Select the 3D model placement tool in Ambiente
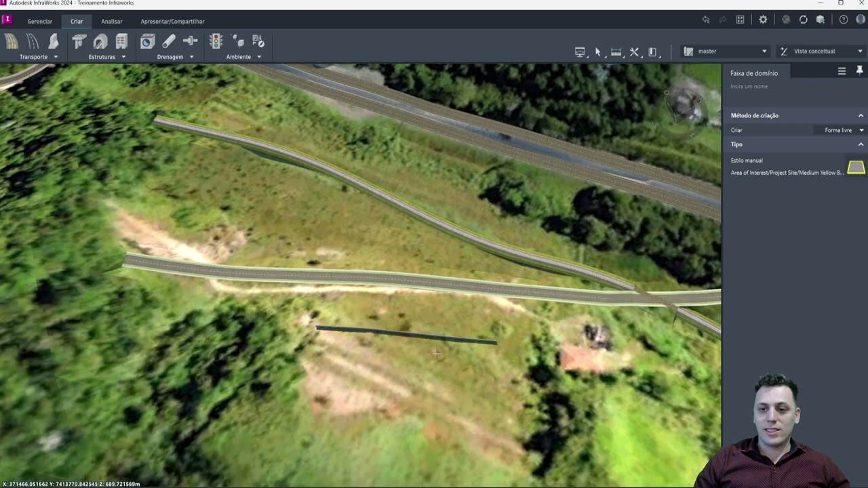Viewport: 868px width, 488px height. click(x=237, y=42)
